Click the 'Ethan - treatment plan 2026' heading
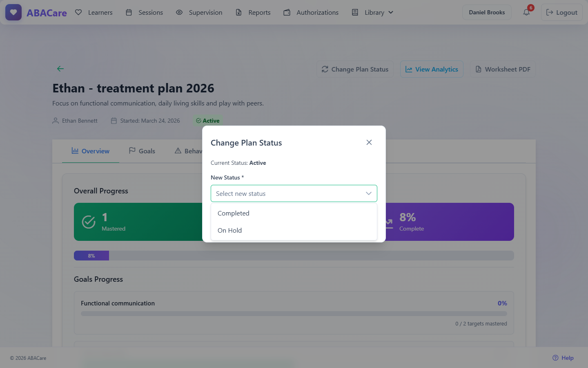The height and width of the screenshot is (368, 588). (x=133, y=88)
